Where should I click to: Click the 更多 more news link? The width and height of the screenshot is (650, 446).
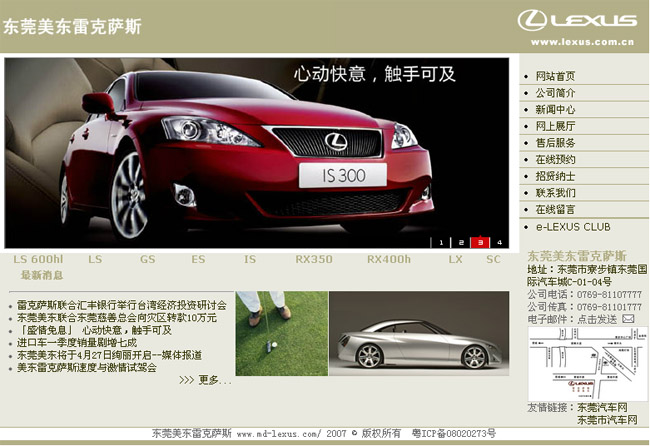coord(205,380)
